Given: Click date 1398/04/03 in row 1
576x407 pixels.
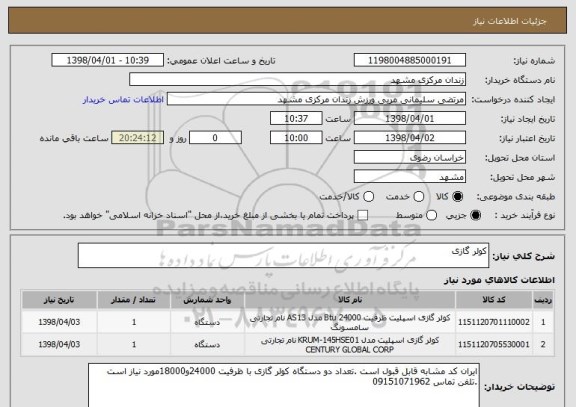Looking at the screenshot, I should tap(59, 322).
